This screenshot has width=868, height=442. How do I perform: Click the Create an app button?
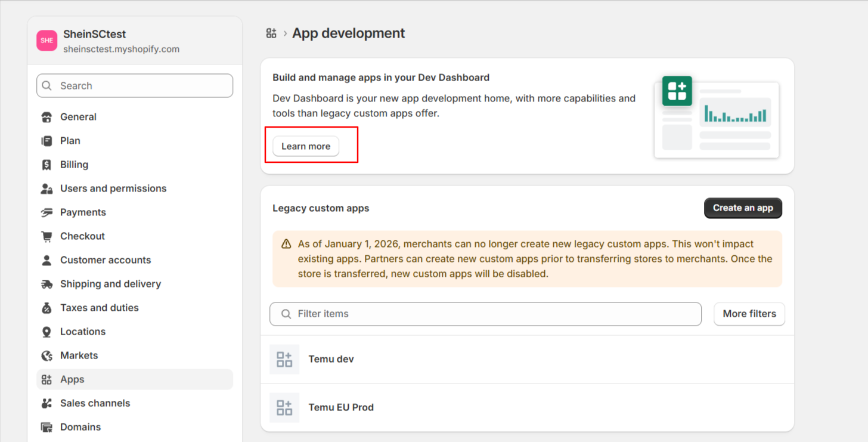coord(742,208)
